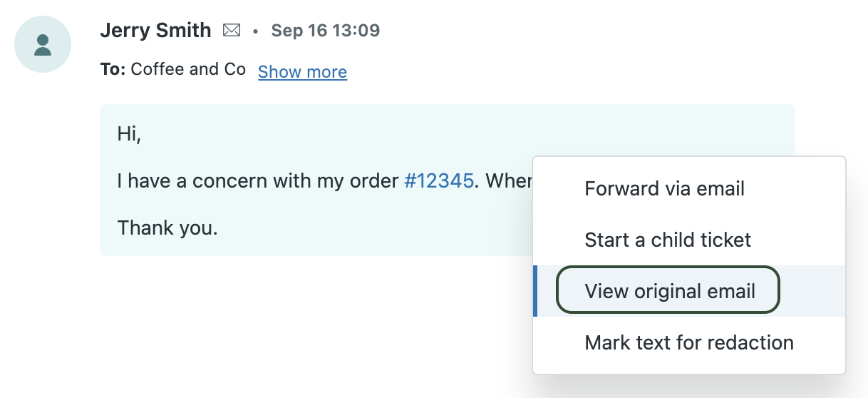The height and width of the screenshot is (398, 868).
Task: Click the Coffee and Co recipient
Action: tap(188, 69)
